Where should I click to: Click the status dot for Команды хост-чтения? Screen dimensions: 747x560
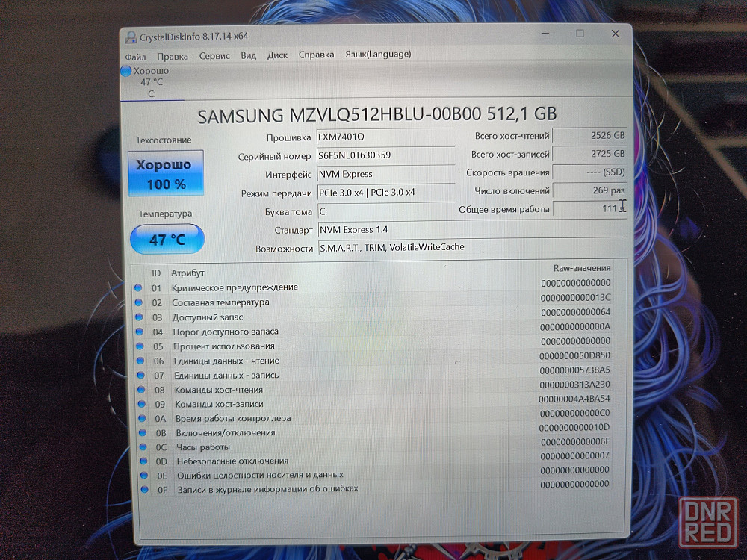point(141,390)
